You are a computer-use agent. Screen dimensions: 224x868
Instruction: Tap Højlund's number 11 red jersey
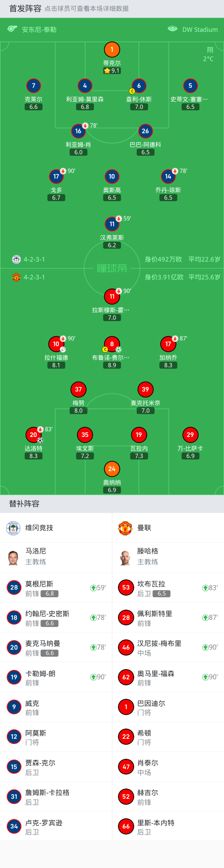click(112, 296)
